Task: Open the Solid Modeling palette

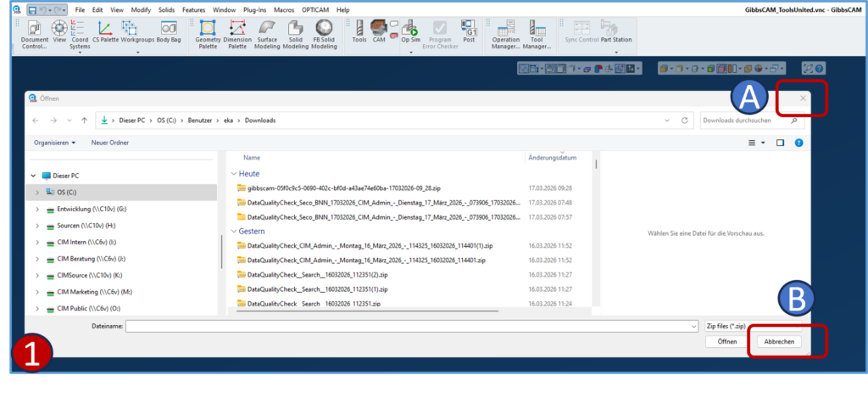Action: (295, 34)
